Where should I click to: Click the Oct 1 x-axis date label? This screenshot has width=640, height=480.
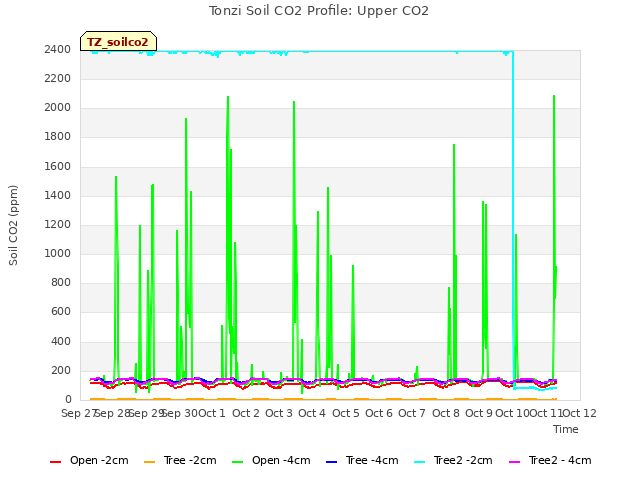coord(212,413)
